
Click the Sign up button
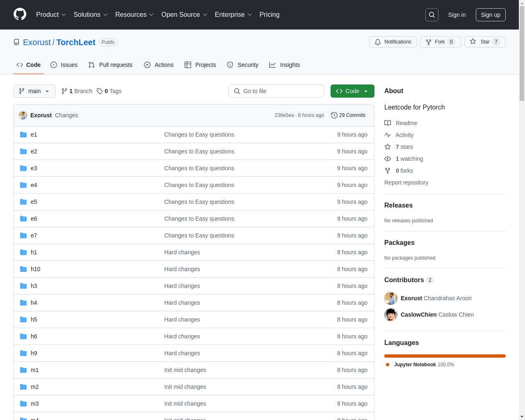click(x=491, y=15)
